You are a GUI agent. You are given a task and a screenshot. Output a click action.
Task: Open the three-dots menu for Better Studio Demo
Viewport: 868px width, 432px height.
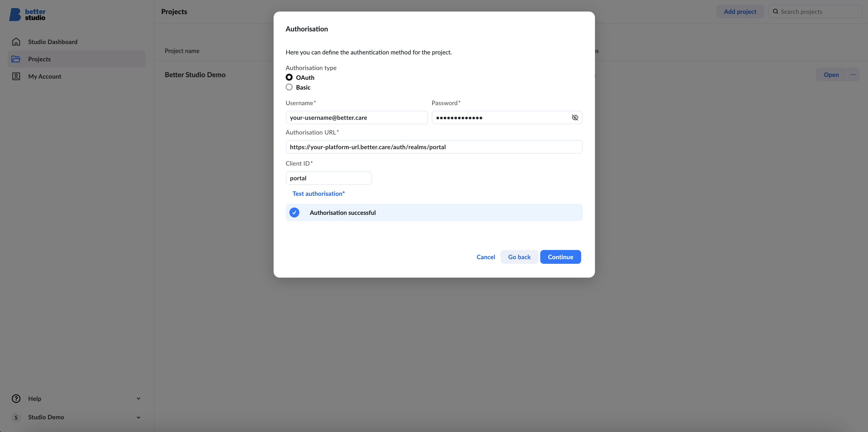pyautogui.click(x=853, y=75)
